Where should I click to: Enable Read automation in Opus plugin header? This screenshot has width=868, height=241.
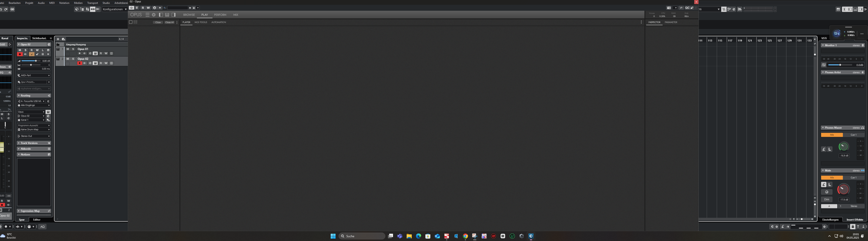[143, 8]
